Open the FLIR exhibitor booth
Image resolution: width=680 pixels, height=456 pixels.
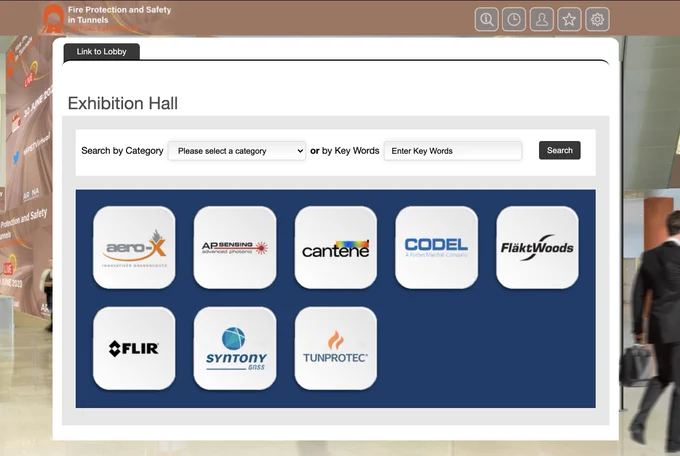134,348
